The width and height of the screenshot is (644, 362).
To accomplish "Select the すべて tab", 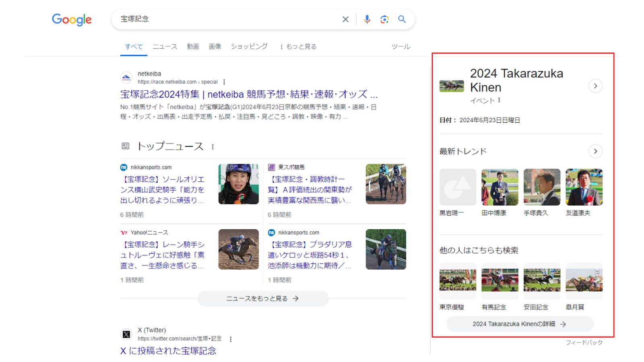I will [x=134, y=47].
